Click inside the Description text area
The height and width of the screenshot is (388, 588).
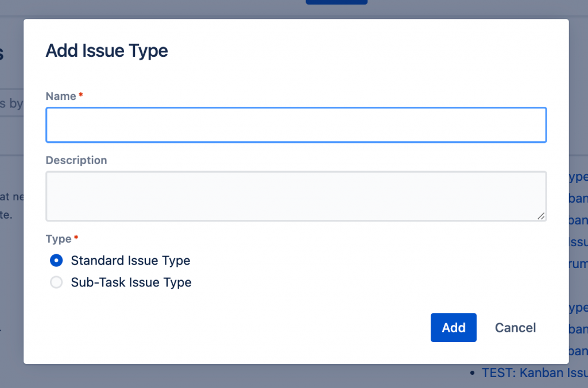[x=296, y=196]
